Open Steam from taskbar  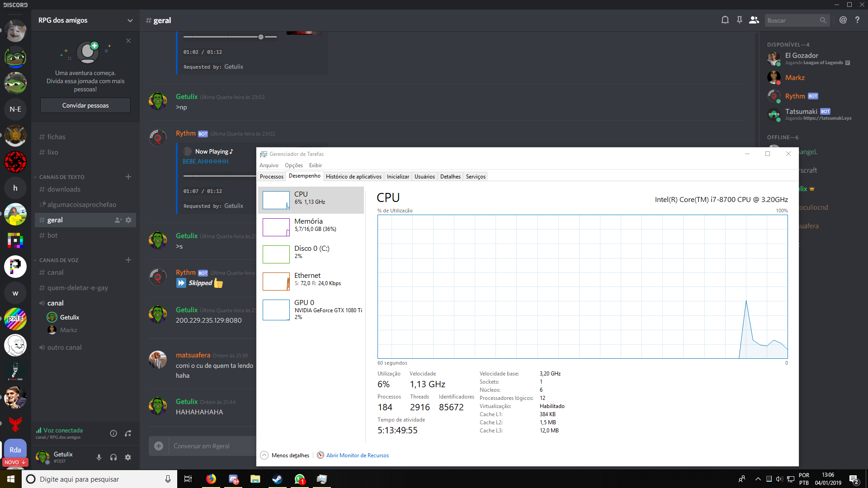(277, 479)
